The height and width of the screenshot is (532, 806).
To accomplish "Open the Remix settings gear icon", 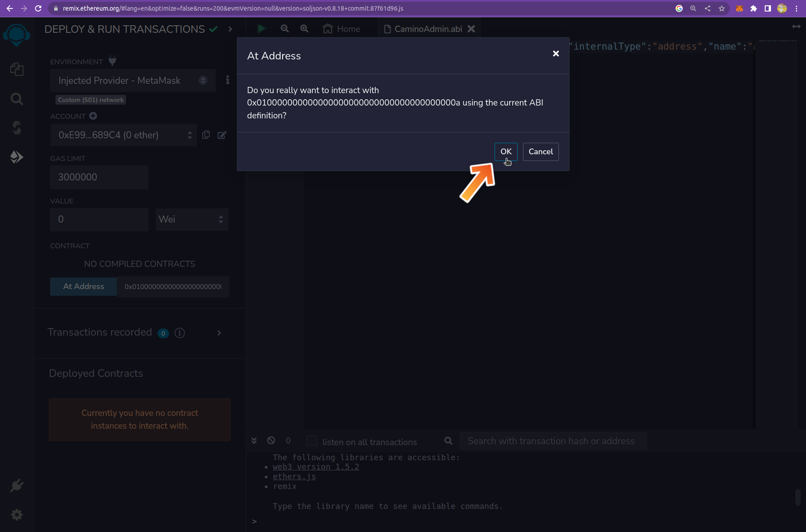I will pos(17,515).
